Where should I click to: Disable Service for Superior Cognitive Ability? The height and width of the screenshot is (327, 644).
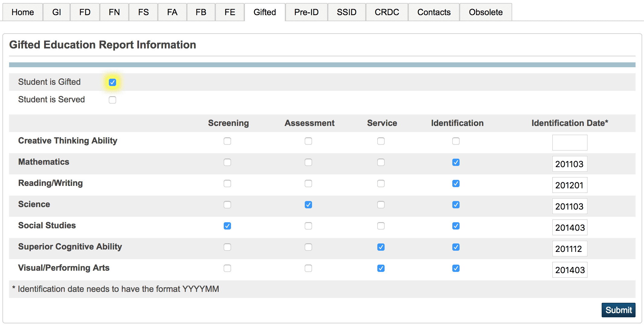click(x=381, y=247)
